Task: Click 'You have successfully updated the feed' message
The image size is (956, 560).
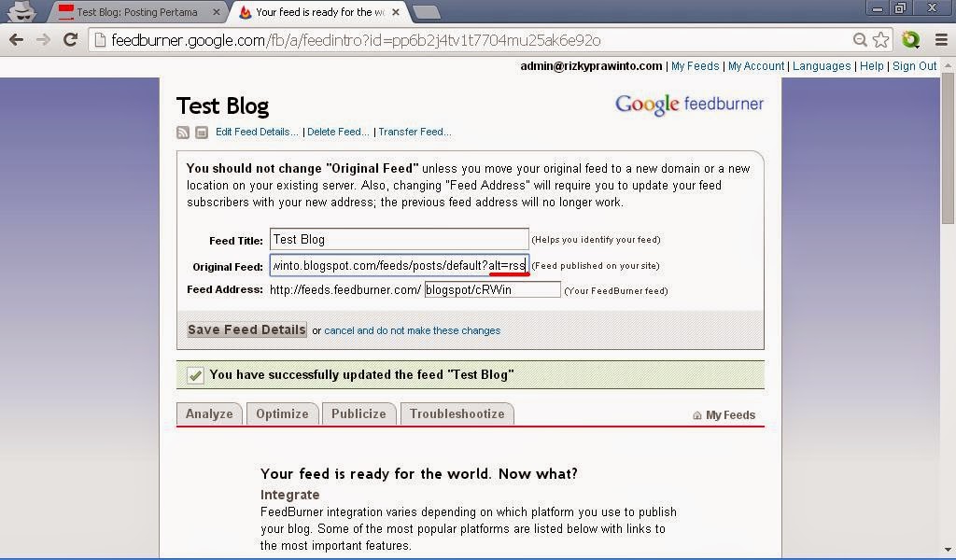Action: [361, 374]
